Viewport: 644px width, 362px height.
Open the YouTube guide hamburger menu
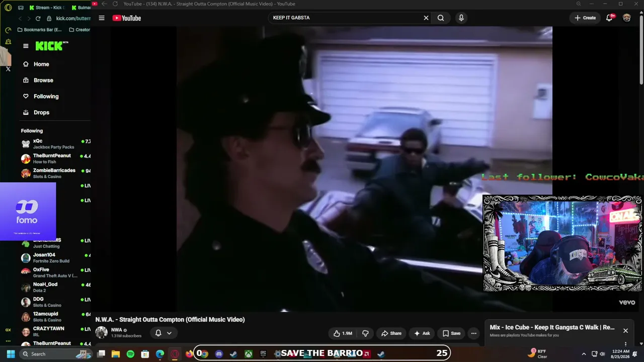pyautogui.click(x=102, y=18)
